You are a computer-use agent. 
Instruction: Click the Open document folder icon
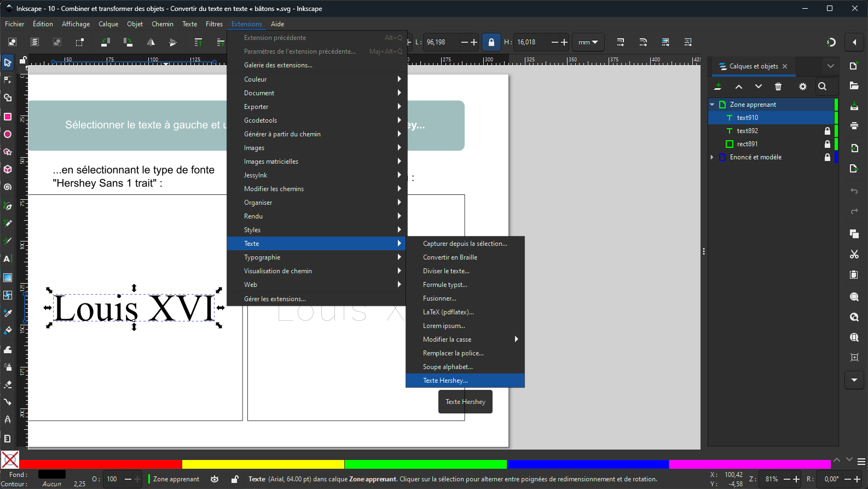click(854, 86)
